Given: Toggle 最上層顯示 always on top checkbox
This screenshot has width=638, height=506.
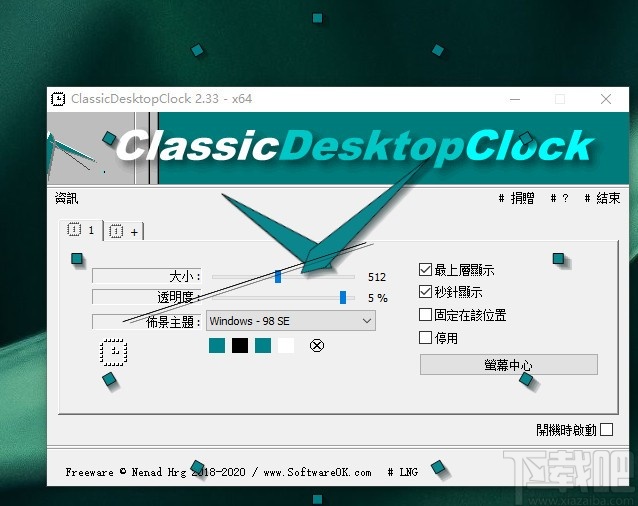Looking at the screenshot, I should (425, 269).
